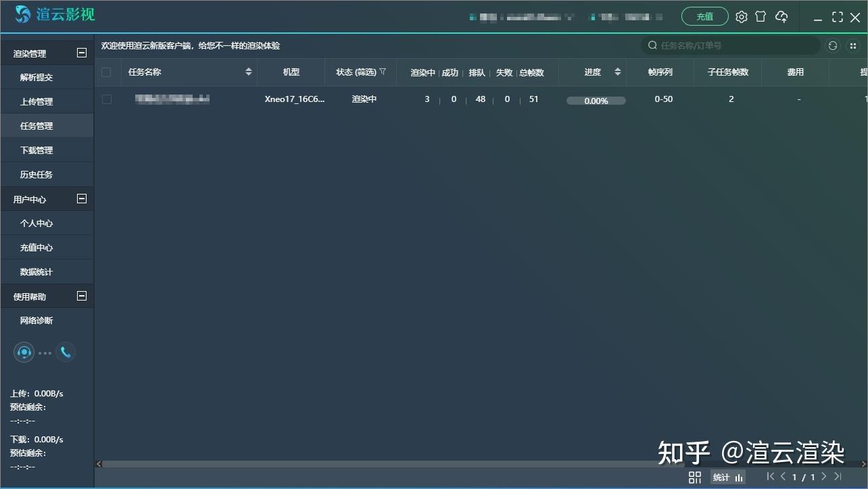This screenshot has height=489, width=868.
Task: Collapse the 用户中心 sidebar section
Action: click(x=81, y=199)
